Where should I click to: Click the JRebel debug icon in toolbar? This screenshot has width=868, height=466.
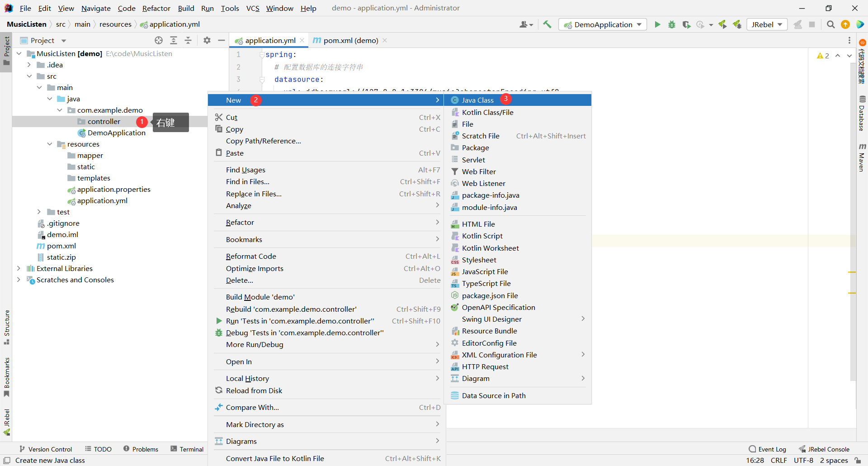737,24
